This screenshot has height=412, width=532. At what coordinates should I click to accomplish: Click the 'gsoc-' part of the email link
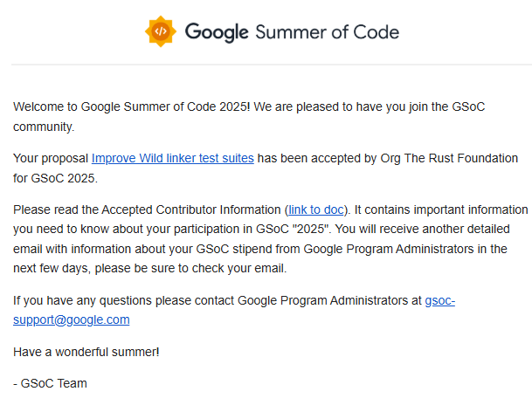click(440, 301)
